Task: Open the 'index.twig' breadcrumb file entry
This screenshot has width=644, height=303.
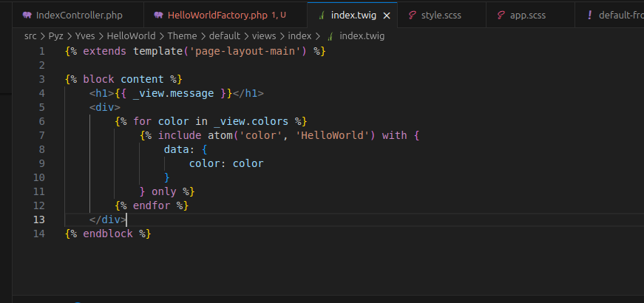Action: [362, 36]
